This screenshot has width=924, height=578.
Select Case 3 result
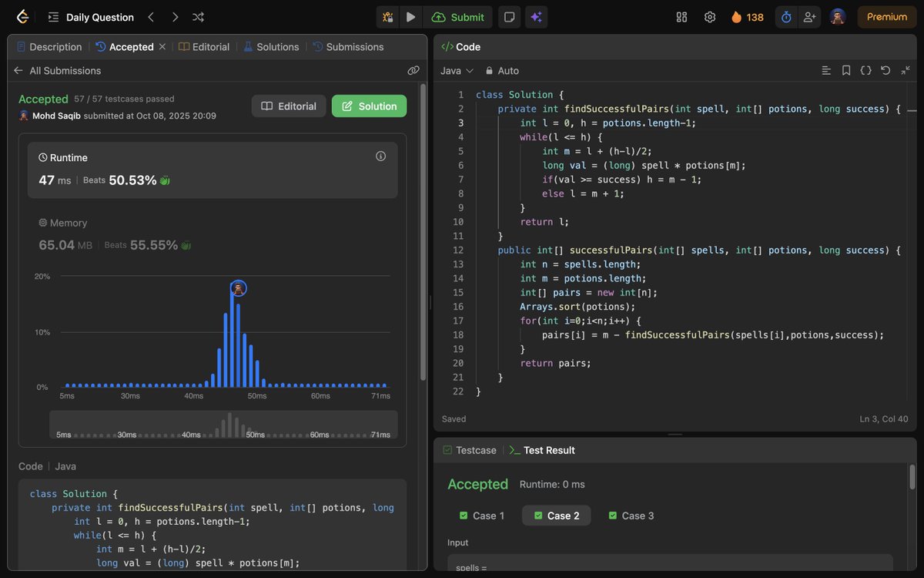coord(631,516)
